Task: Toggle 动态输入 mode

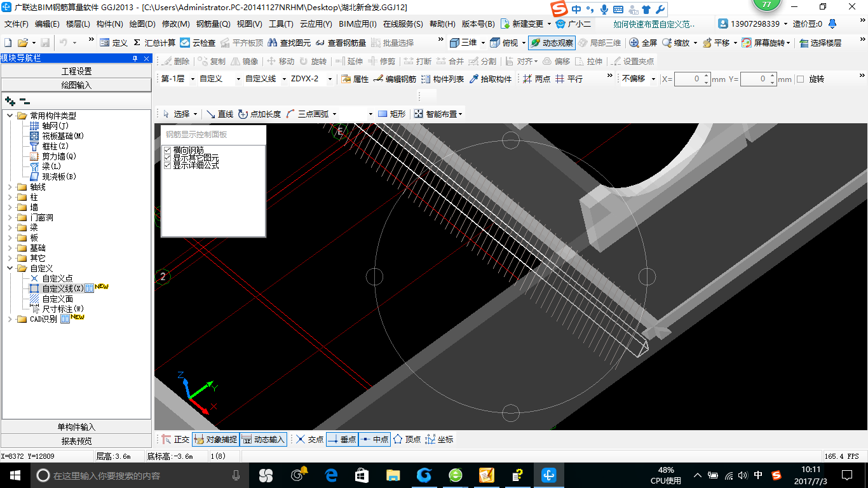Action: (x=264, y=439)
